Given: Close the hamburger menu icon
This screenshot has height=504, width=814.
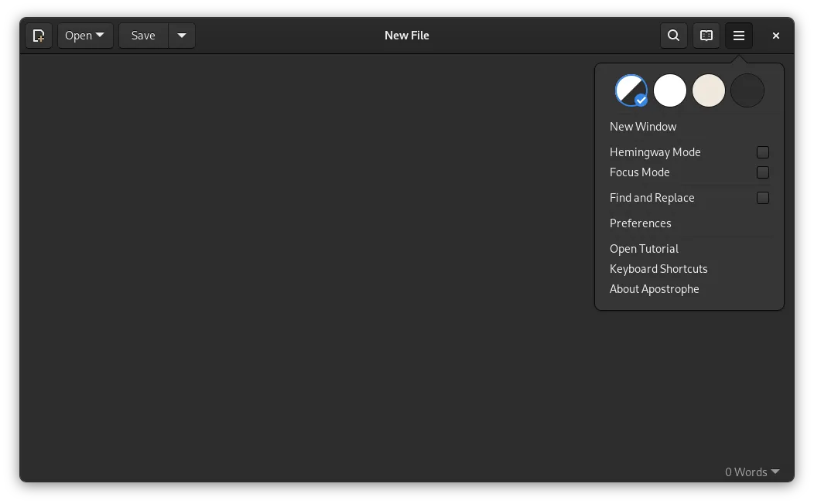Looking at the screenshot, I should click(738, 36).
